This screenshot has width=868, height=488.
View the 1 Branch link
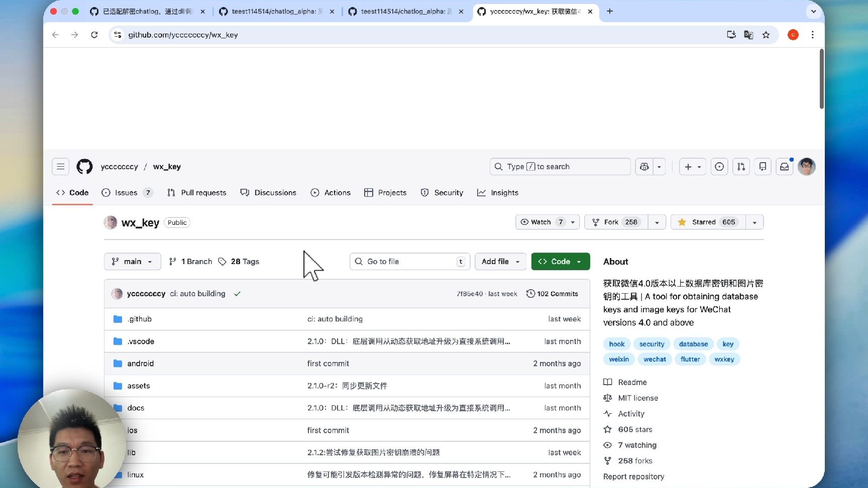pyautogui.click(x=190, y=262)
